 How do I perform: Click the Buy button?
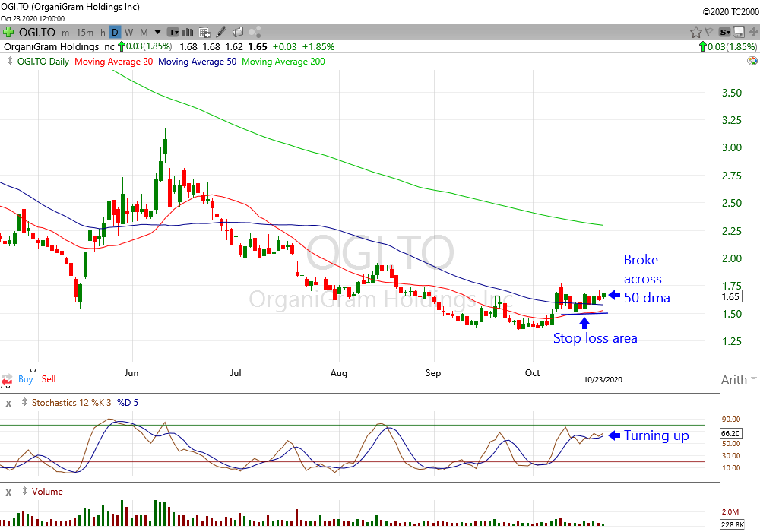click(26, 379)
